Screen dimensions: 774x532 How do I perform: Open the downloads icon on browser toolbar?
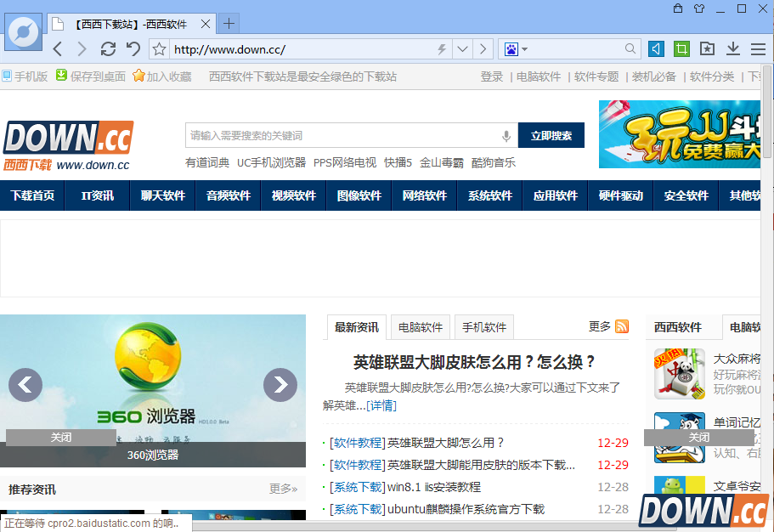click(732, 48)
